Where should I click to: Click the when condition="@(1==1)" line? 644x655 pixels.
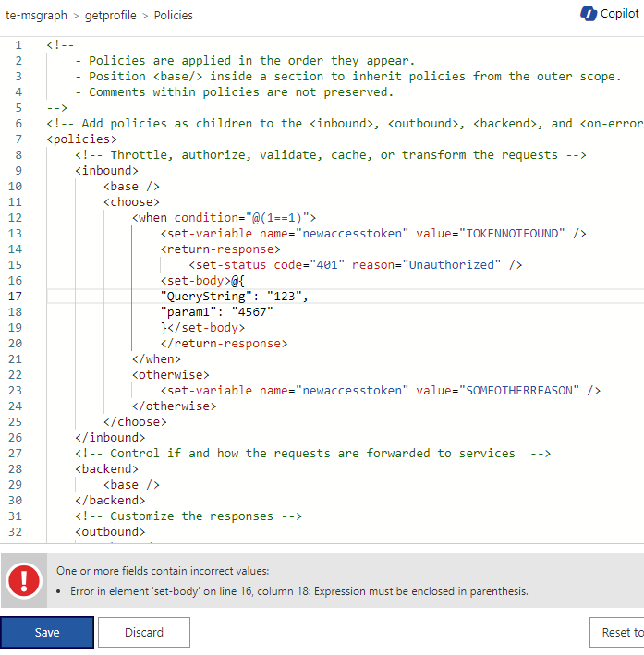point(224,218)
